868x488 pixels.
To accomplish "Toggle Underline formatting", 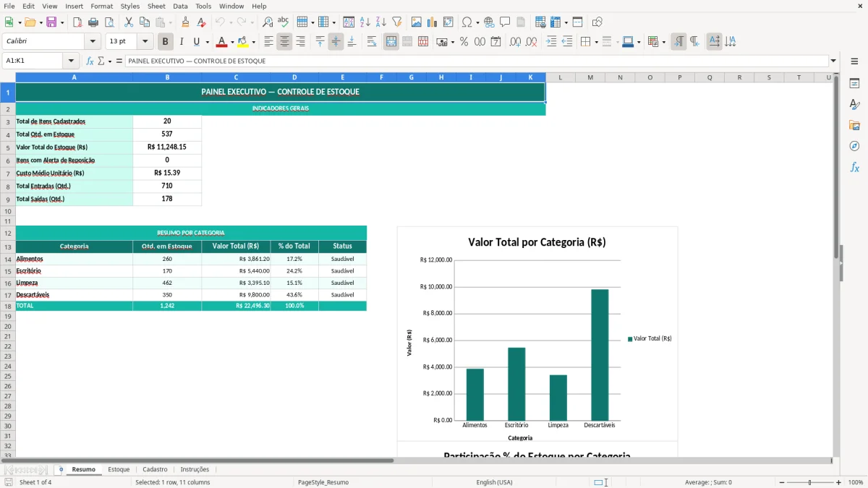I will (196, 42).
